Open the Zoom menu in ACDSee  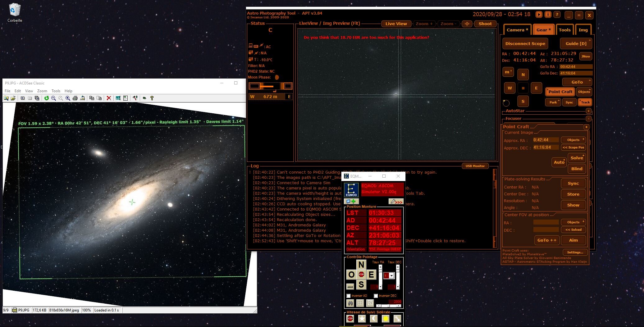(42, 91)
